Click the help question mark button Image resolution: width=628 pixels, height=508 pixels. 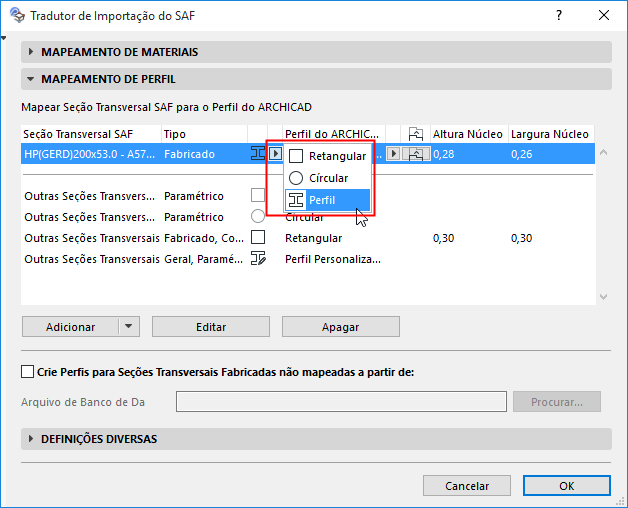[x=559, y=15]
